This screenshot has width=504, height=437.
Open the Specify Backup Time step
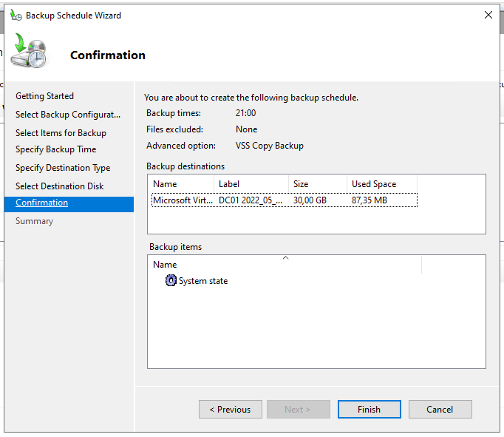coord(56,149)
